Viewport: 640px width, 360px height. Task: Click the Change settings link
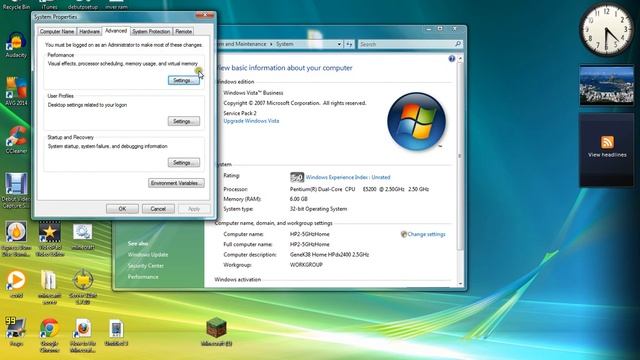point(426,234)
